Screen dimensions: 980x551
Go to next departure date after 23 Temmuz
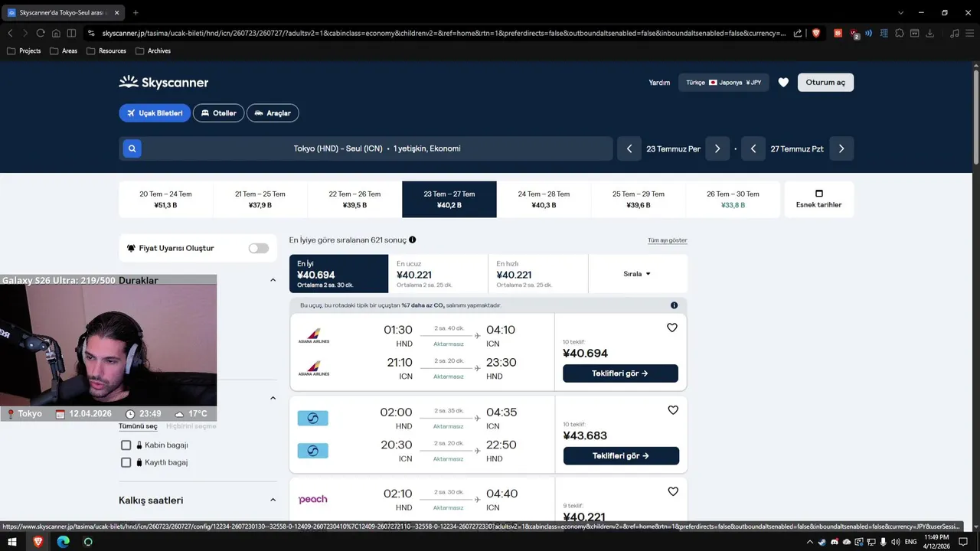coord(717,148)
